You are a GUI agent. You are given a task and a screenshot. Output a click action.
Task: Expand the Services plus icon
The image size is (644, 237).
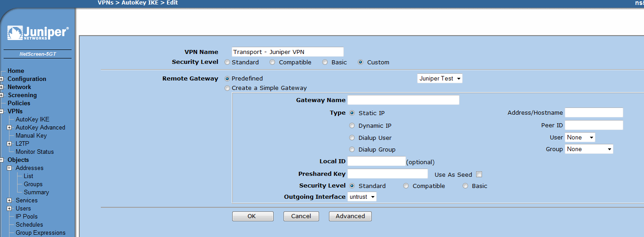point(9,201)
